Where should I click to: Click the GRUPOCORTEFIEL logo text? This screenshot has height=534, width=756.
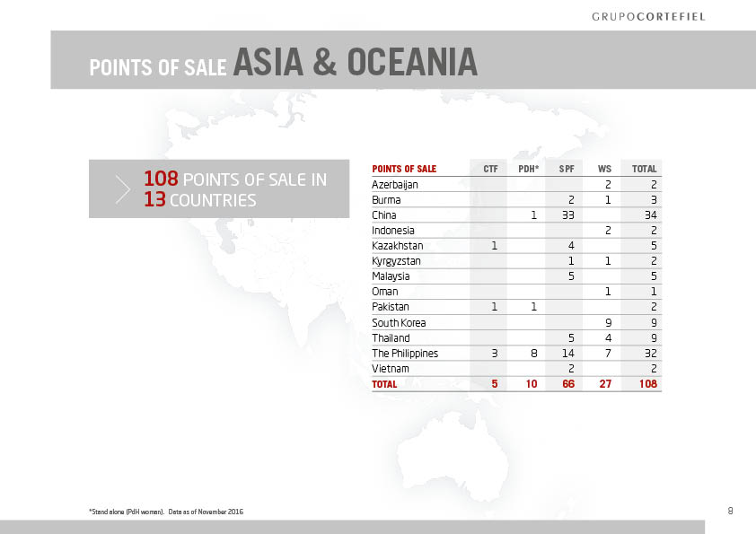click(648, 17)
